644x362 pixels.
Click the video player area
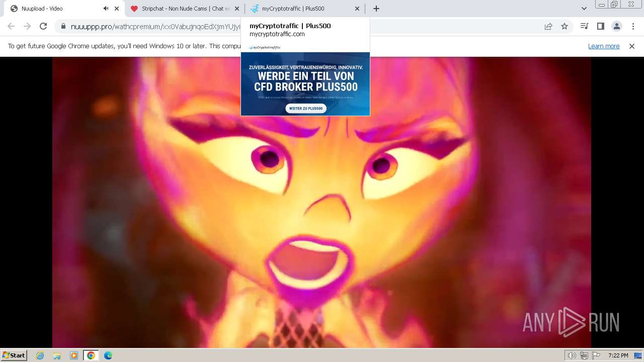pos(321,202)
